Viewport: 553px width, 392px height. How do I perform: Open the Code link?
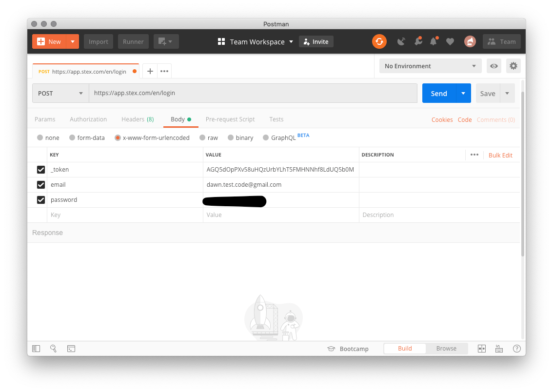464,119
